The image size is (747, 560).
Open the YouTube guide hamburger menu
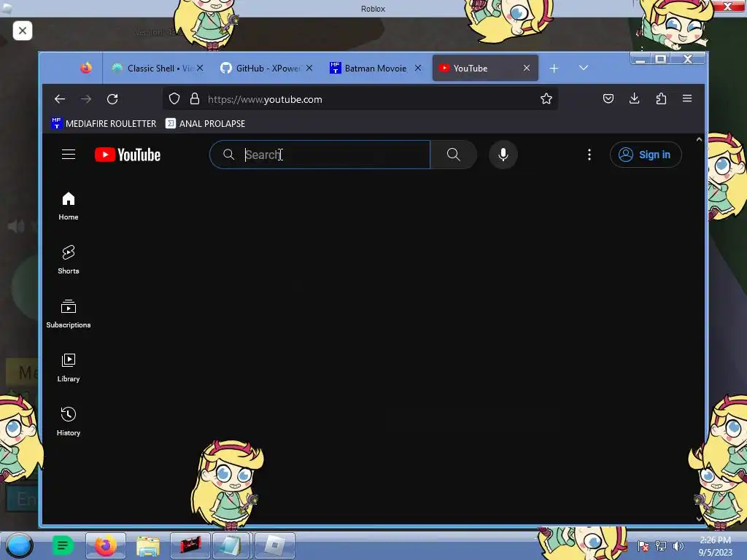[x=69, y=155]
